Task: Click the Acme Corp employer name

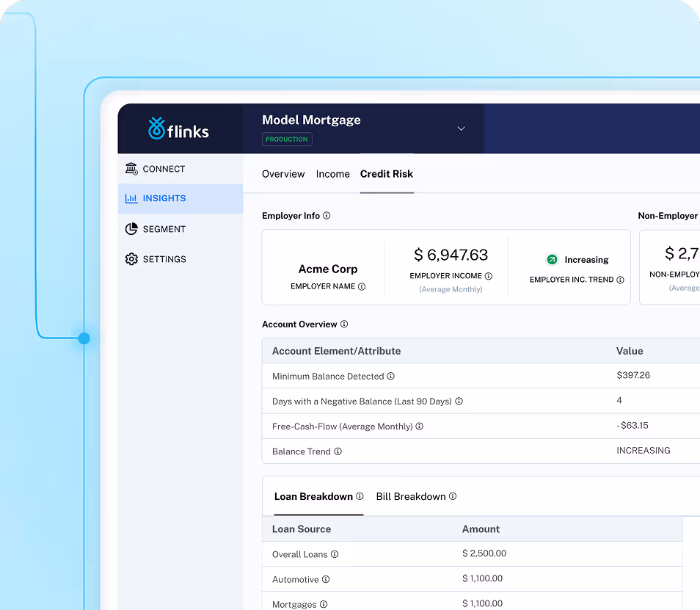Action: coord(328,269)
